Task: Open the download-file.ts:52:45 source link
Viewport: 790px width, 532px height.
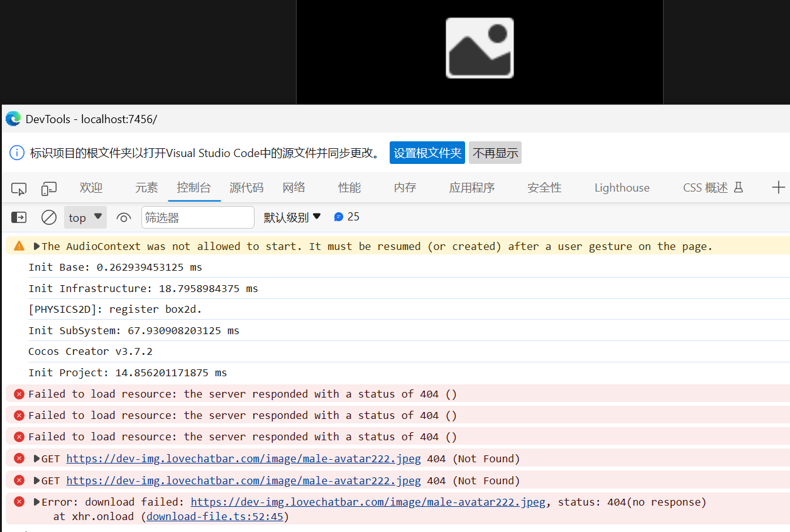Action: click(x=215, y=516)
